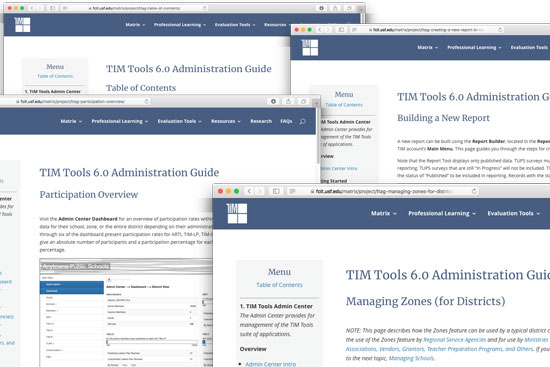Follow the Regional Service Agencies link
Image resolution: width=550 pixels, height=367 pixels.
[455, 340]
